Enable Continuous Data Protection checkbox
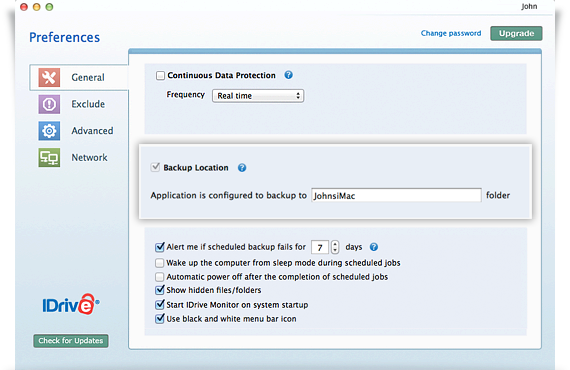This screenshot has height=370, width=570. 160,76
